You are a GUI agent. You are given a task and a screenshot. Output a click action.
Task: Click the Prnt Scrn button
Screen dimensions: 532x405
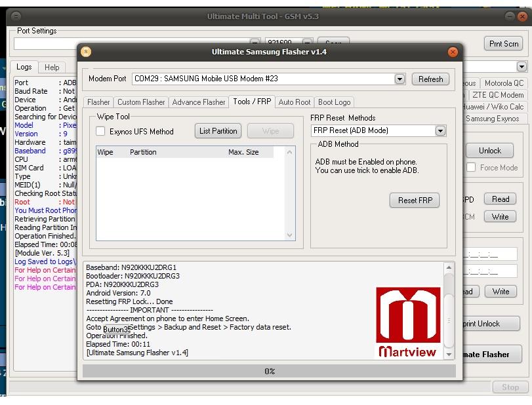pyautogui.click(x=504, y=44)
